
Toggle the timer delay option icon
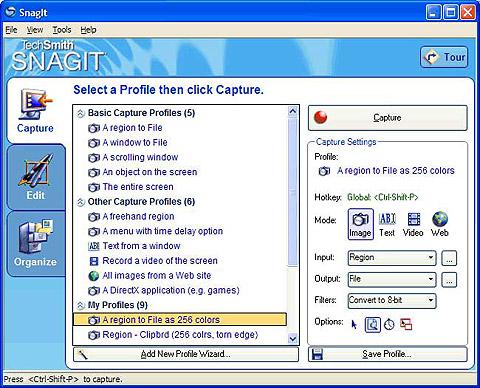389,324
